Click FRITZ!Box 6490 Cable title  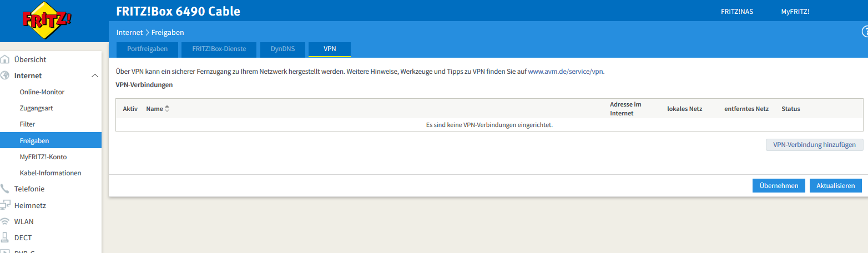coord(178,11)
